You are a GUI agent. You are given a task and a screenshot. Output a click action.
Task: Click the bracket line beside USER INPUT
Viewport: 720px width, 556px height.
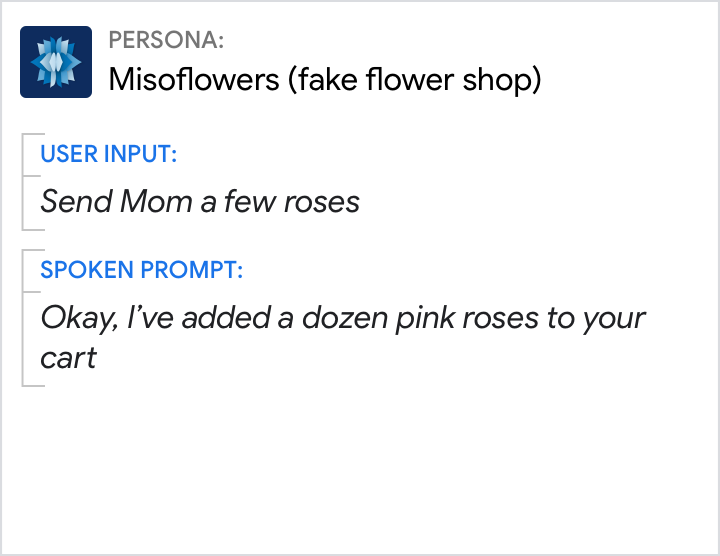(x=23, y=181)
